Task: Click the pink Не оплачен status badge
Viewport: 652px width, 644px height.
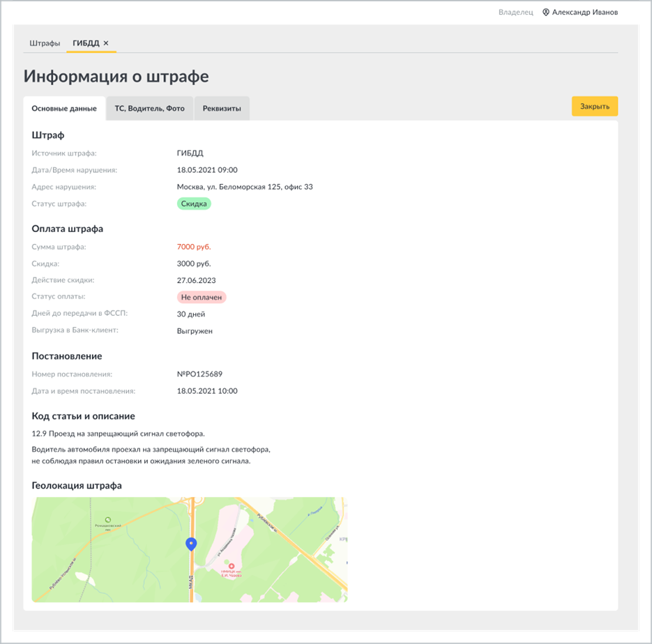Action: [x=202, y=297]
